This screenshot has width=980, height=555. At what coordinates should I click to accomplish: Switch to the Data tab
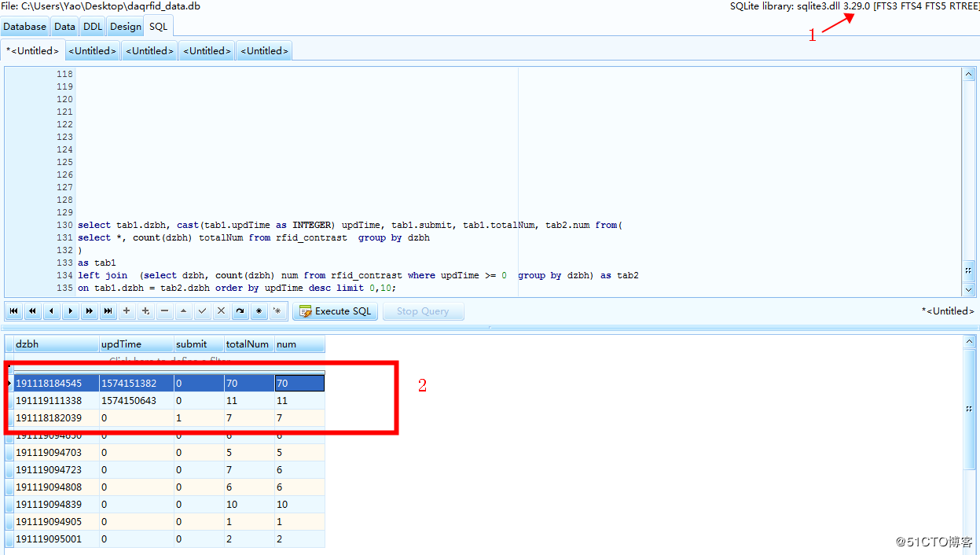pos(64,26)
